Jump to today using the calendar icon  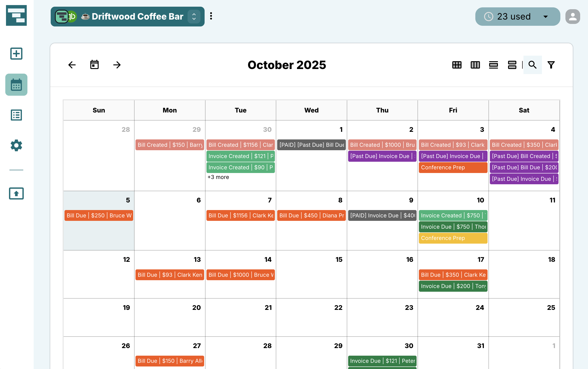(94, 65)
